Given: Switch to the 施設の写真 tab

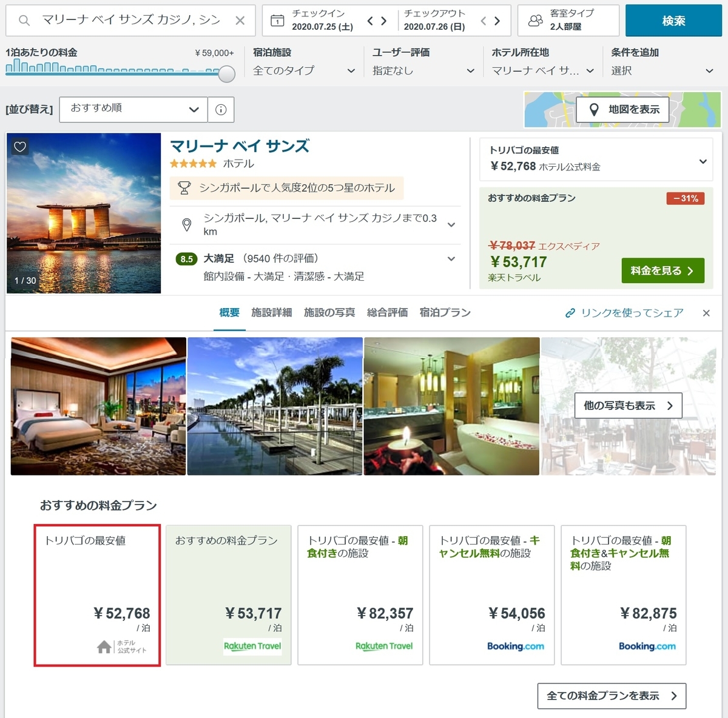Looking at the screenshot, I should click(x=329, y=313).
